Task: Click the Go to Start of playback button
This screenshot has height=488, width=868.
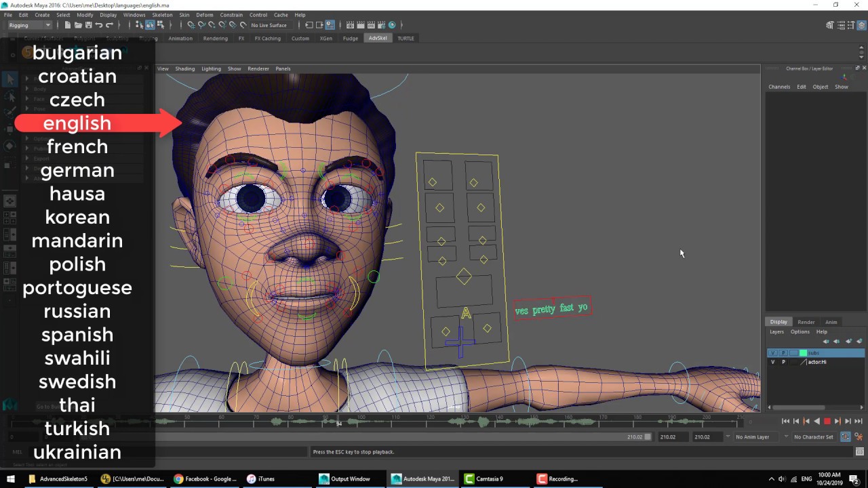Action: tap(785, 422)
